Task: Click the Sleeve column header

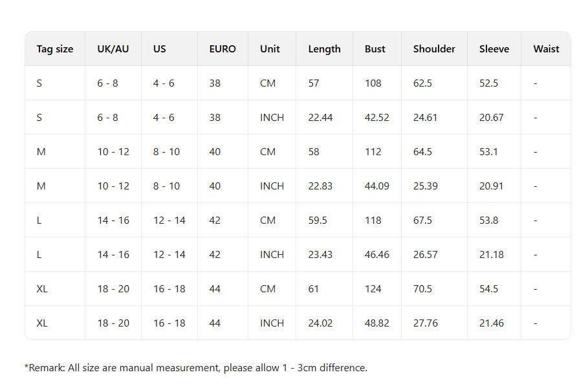Action: [x=494, y=49]
